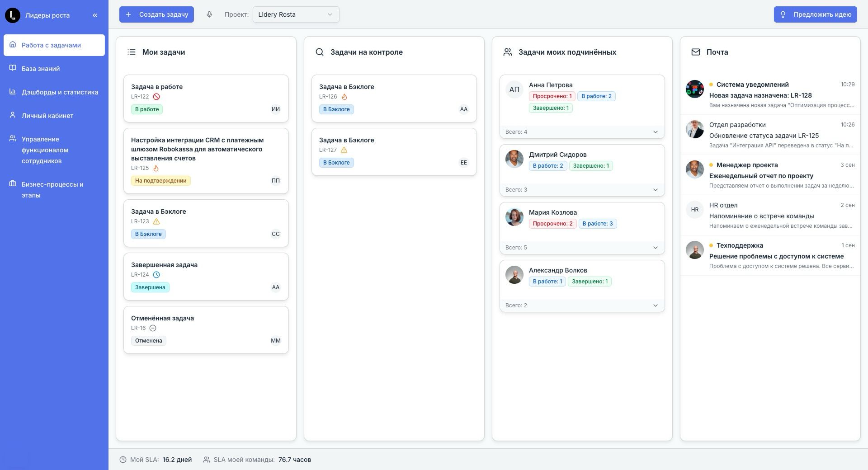The height and width of the screenshot is (470, 868).
Task: Open the Lidery Rosta project dropdown
Action: [296, 14]
